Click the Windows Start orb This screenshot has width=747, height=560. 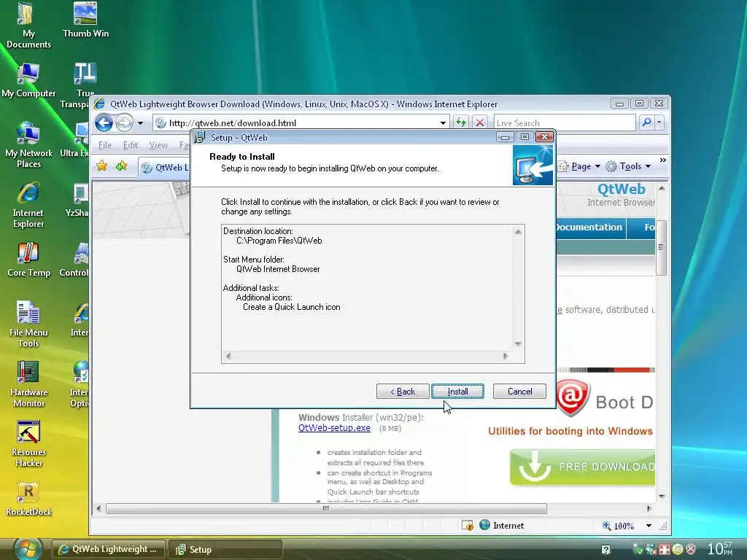[28, 548]
